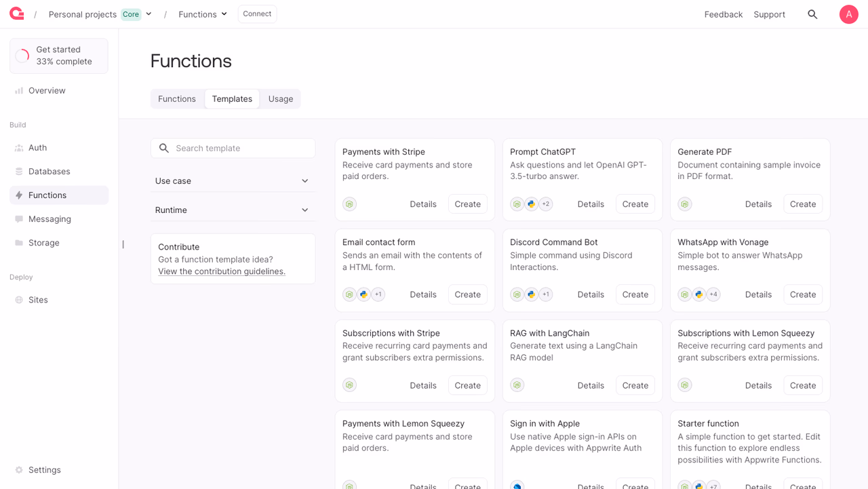Click the Messaging chat bubble icon
Image resolution: width=868 pixels, height=489 pixels.
[19, 219]
